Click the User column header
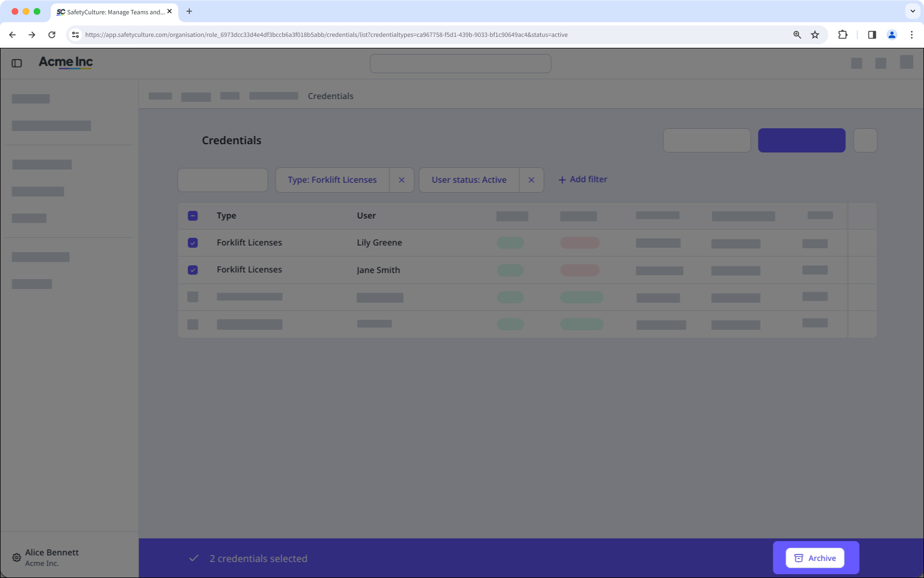Image resolution: width=924 pixels, height=578 pixels. (x=366, y=216)
